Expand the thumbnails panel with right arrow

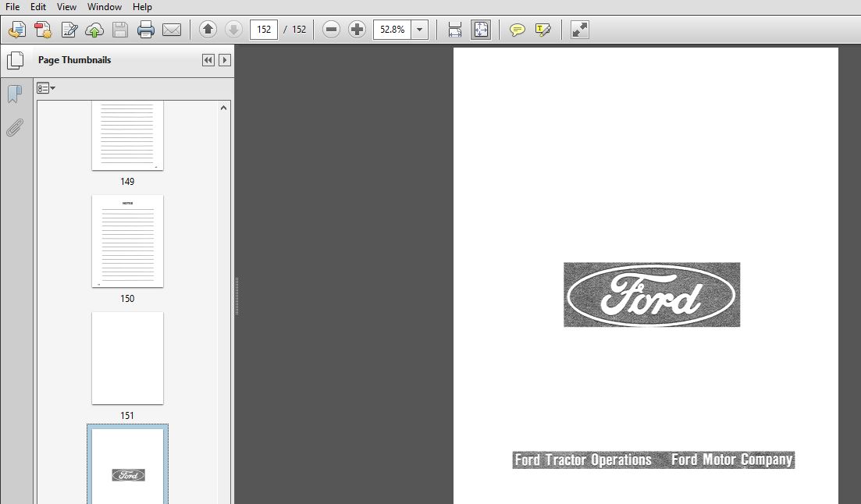tap(225, 60)
